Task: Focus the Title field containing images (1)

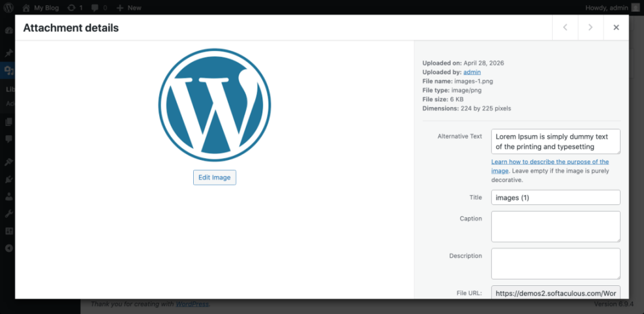Action: click(x=556, y=197)
